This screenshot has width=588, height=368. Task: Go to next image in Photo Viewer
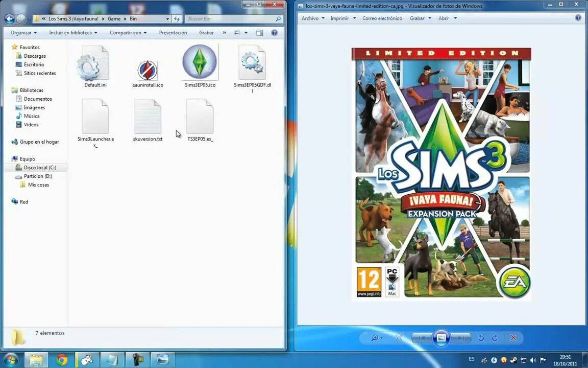click(461, 338)
